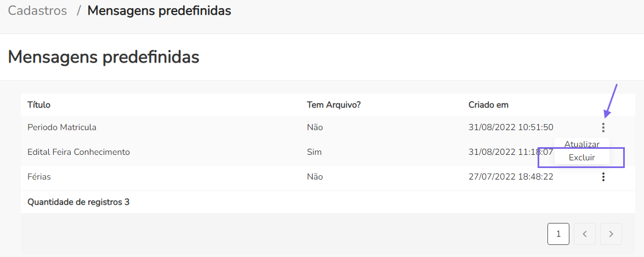The width and height of the screenshot is (644, 257).
Task: Open the three-dot menu for Férias row
Action: [x=603, y=177]
